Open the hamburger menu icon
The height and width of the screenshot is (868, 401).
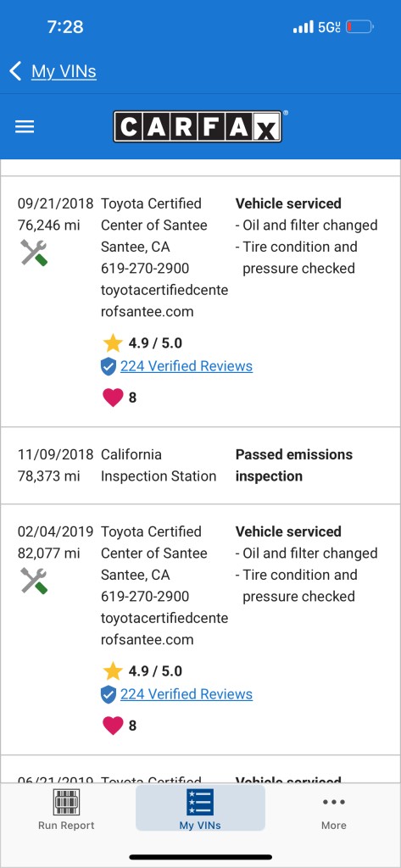(x=25, y=127)
